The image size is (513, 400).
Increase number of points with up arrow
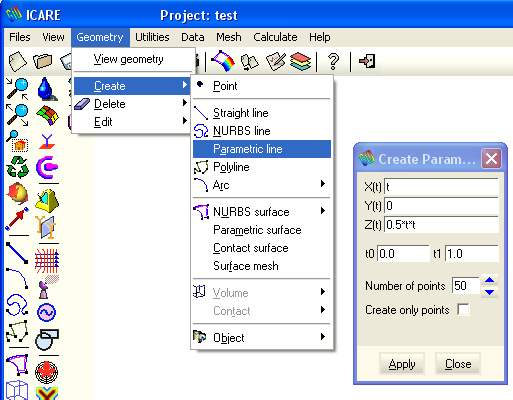[x=489, y=280]
